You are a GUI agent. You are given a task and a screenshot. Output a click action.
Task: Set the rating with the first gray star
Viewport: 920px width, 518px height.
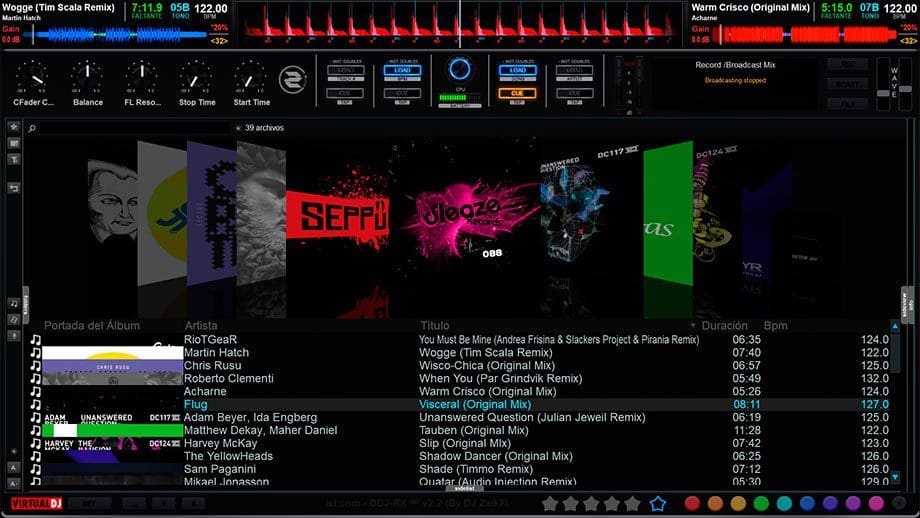[x=550, y=503]
